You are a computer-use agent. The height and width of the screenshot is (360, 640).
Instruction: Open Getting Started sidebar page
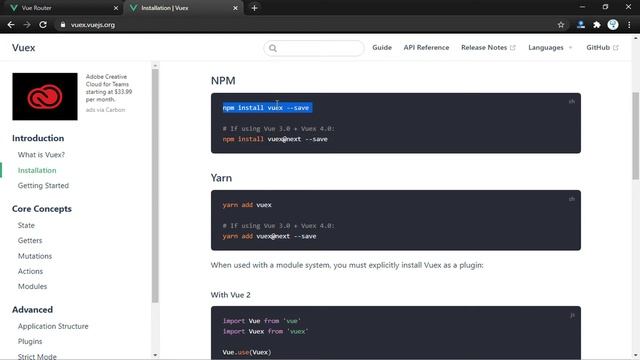[43, 185]
